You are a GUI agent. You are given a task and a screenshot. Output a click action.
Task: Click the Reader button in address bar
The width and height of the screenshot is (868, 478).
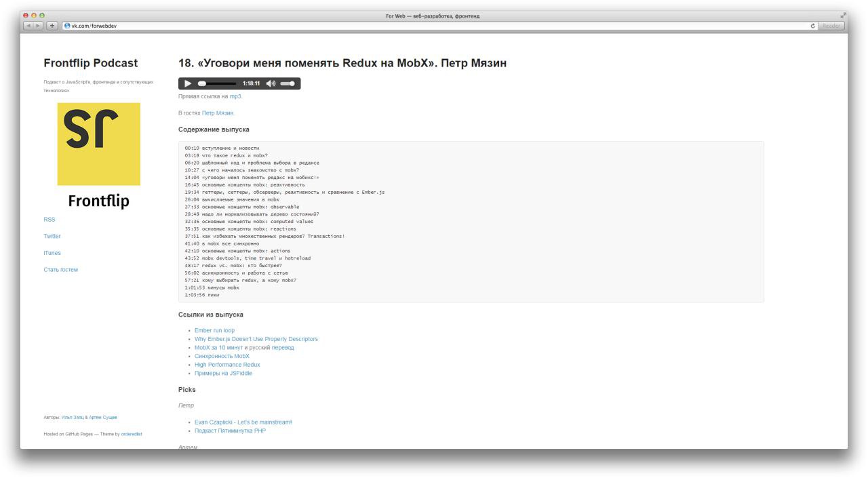pyautogui.click(x=831, y=26)
